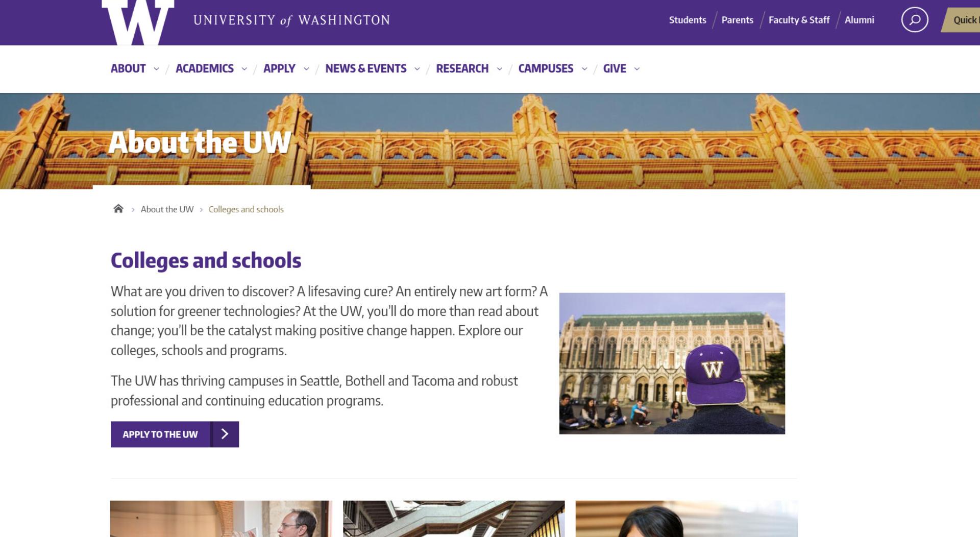Open the Faculty & Staff link
The image size is (980, 537).
pos(799,20)
